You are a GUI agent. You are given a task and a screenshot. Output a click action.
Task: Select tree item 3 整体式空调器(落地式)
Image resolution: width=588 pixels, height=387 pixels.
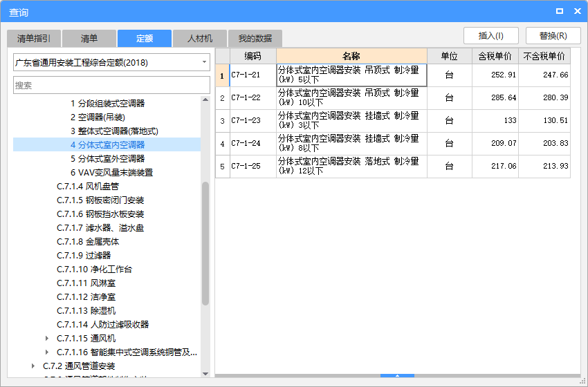tap(114, 131)
